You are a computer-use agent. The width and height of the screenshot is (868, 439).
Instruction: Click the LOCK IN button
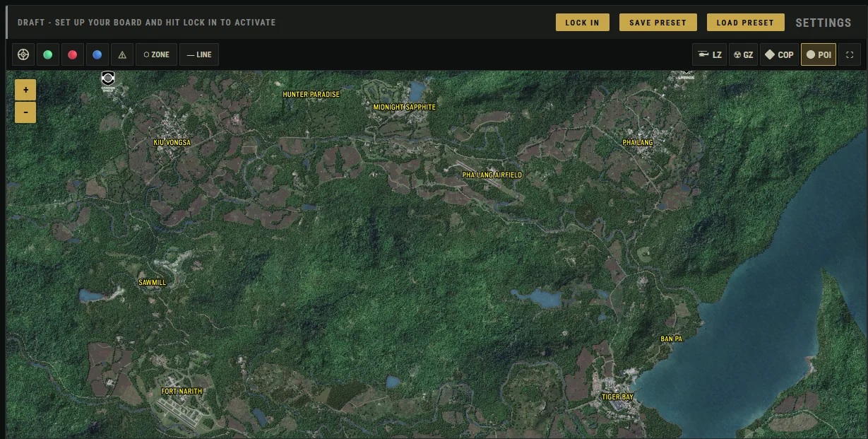coord(582,23)
